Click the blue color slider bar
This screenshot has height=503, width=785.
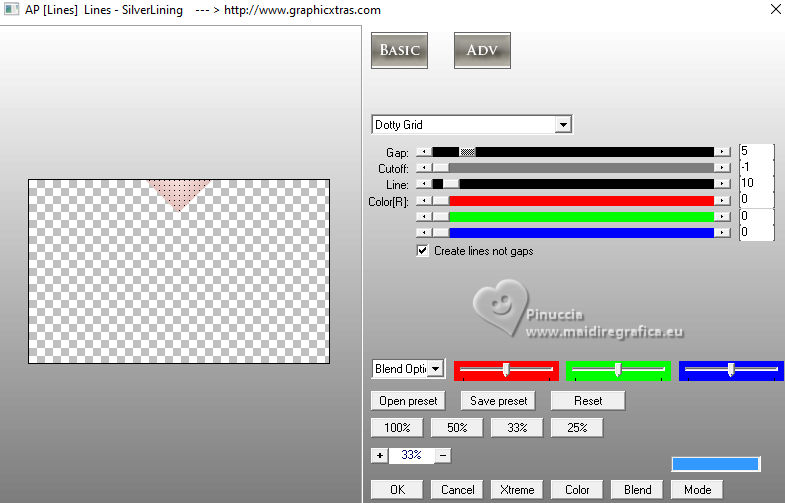(x=573, y=233)
